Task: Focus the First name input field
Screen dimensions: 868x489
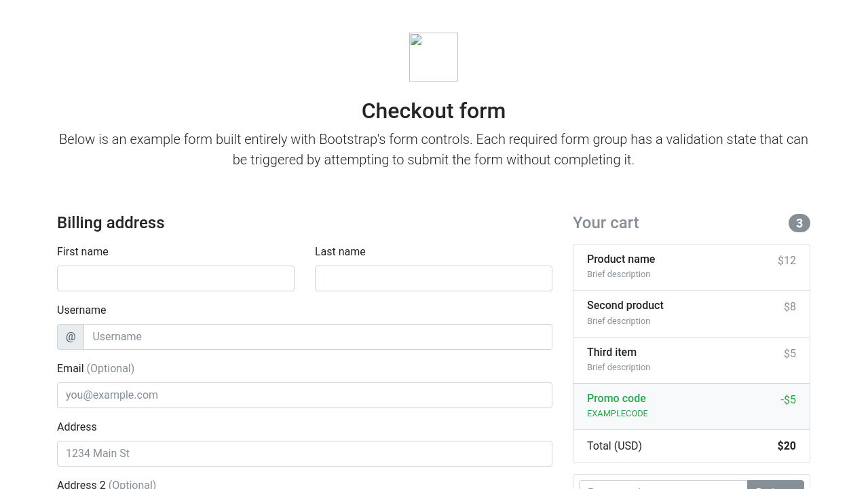Action: 175,278
